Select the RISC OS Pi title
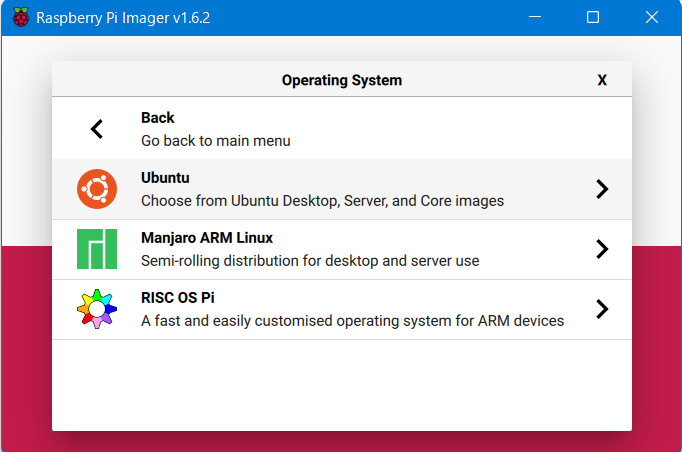Image resolution: width=682 pixels, height=452 pixels. coord(178,298)
